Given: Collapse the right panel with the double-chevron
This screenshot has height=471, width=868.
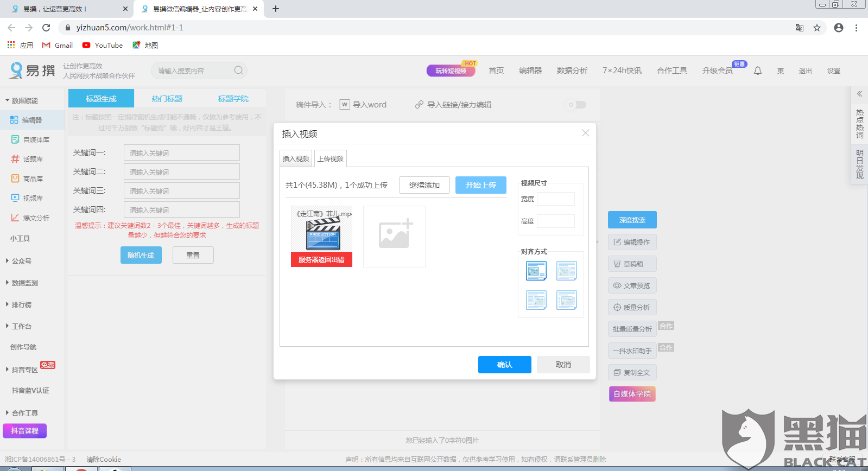Looking at the screenshot, I should pos(859,94).
